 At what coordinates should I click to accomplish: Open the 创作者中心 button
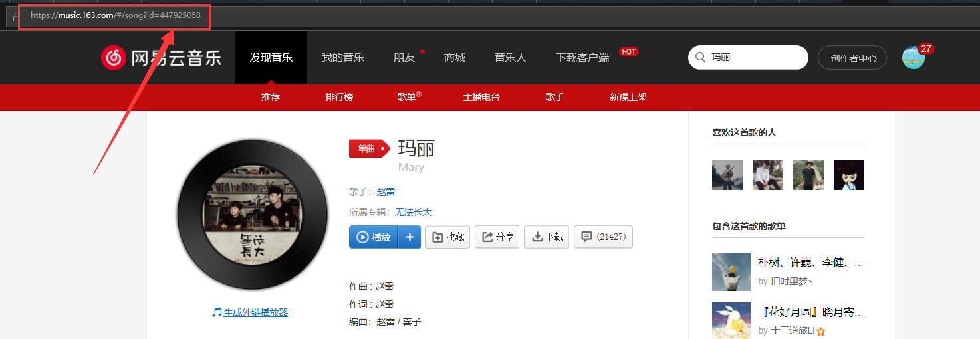click(x=852, y=58)
